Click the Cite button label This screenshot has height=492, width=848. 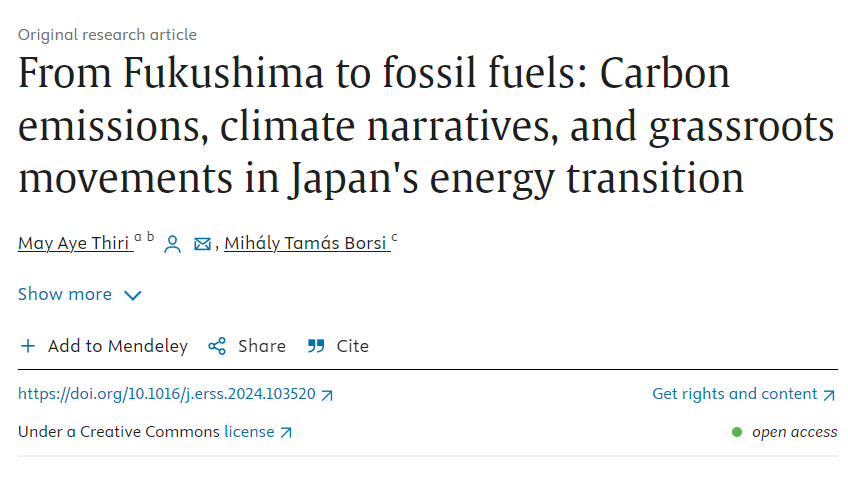point(353,346)
